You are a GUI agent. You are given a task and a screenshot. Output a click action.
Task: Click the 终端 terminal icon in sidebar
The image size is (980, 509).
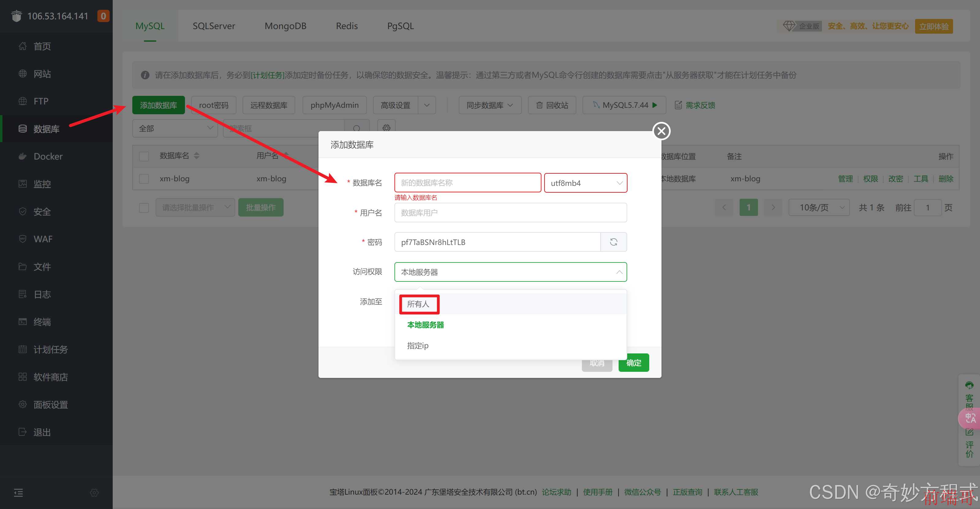pos(22,322)
